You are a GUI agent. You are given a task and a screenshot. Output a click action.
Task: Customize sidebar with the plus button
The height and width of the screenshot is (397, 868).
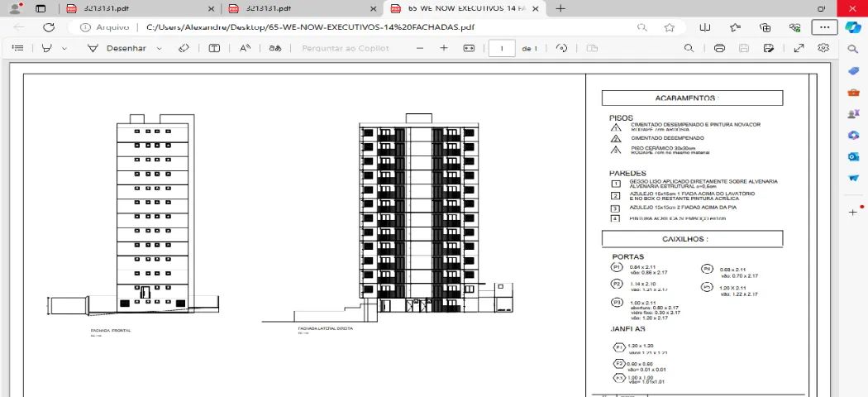tap(853, 212)
